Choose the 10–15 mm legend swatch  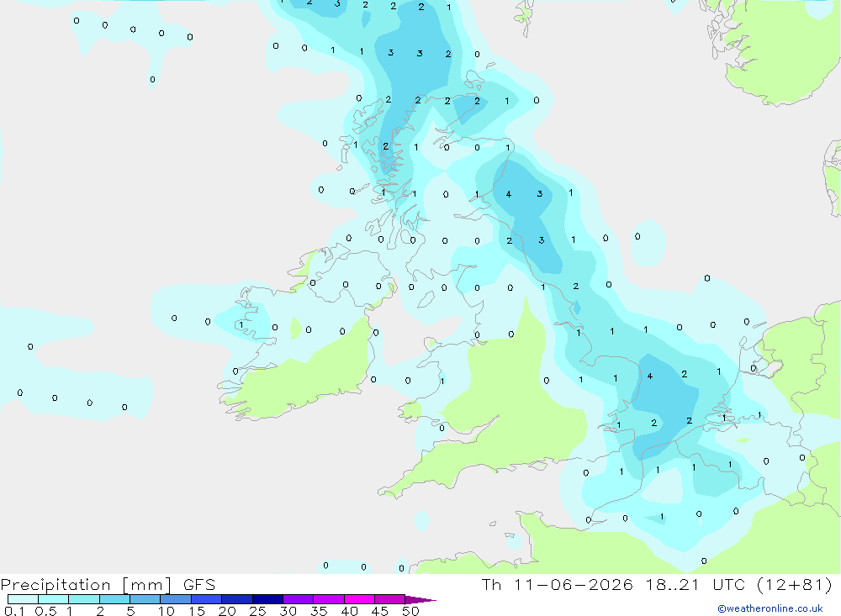click(176, 599)
